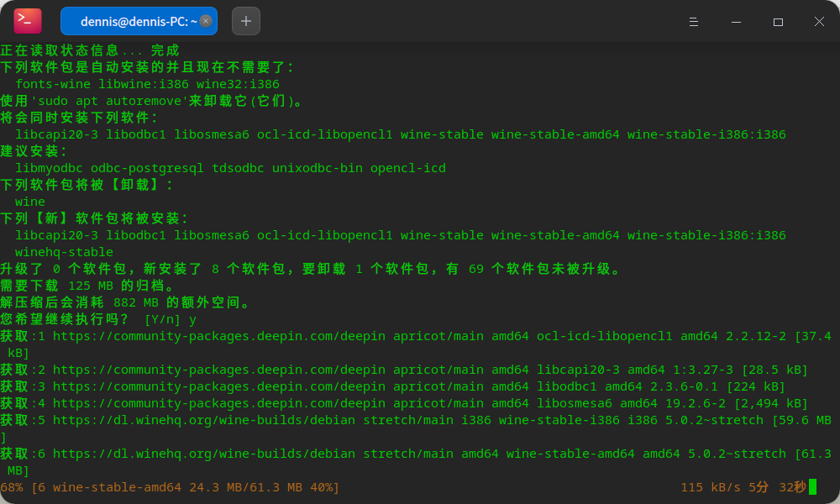Screen dimensions: 840x504
Task: Click the '5分 32秒' remaining time
Action: coord(777,487)
